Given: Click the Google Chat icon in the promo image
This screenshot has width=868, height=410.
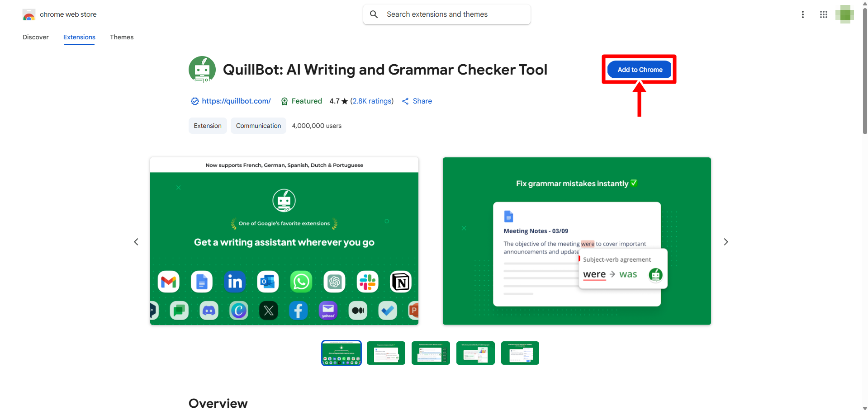Looking at the screenshot, I should (x=179, y=311).
